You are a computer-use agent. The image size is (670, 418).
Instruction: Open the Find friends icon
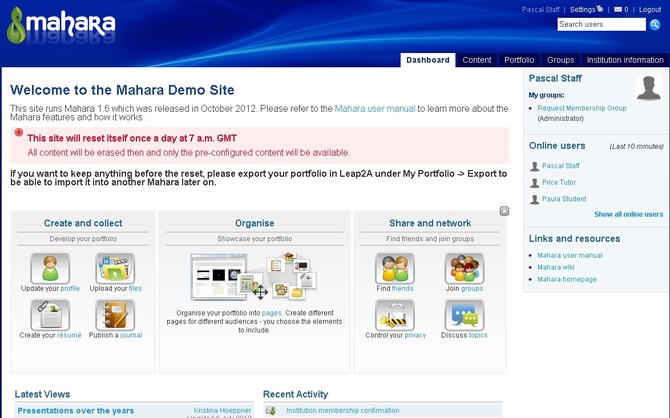click(395, 268)
